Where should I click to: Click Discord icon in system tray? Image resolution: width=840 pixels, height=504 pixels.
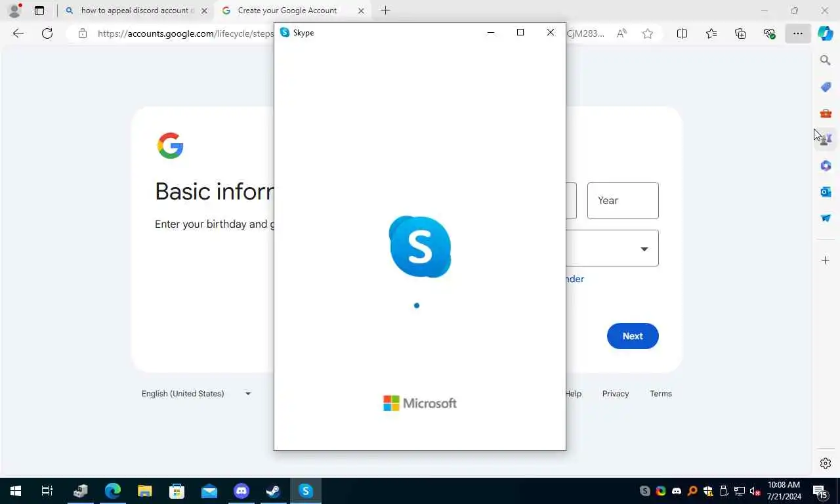click(677, 491)
